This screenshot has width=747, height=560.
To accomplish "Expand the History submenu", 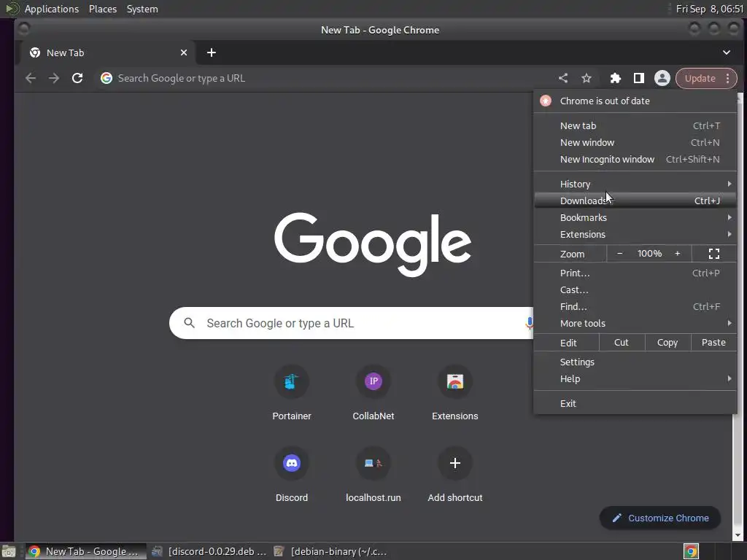I will click(635, 184).
